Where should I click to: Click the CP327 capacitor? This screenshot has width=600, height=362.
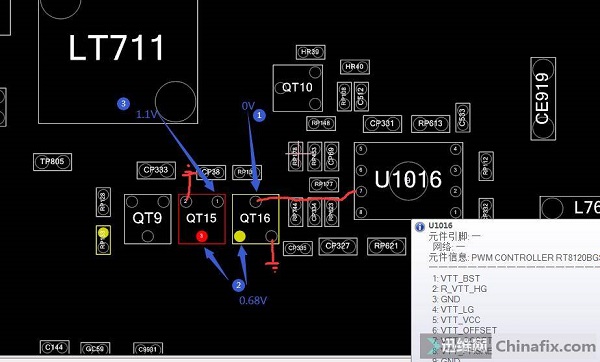338,246
